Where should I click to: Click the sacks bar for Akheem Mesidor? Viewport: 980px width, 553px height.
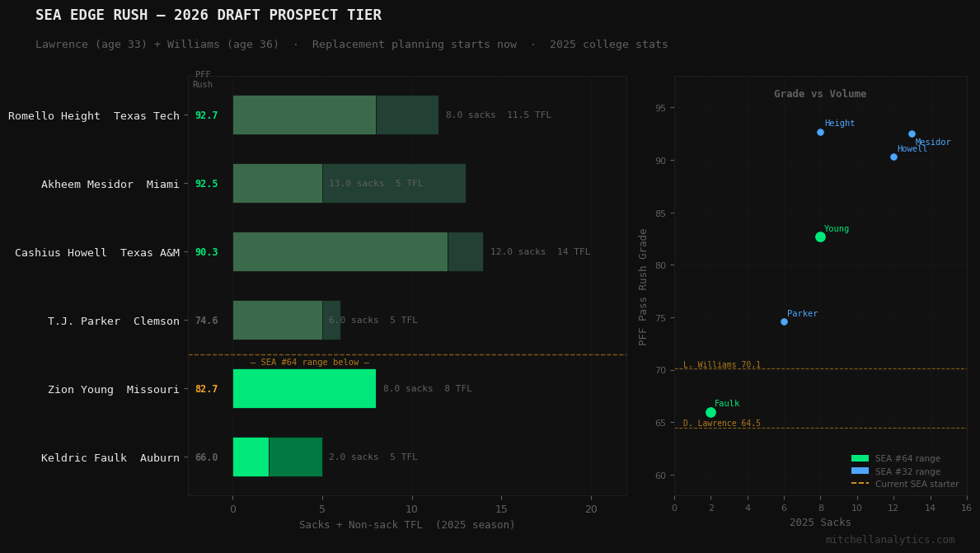coord(277,183)
